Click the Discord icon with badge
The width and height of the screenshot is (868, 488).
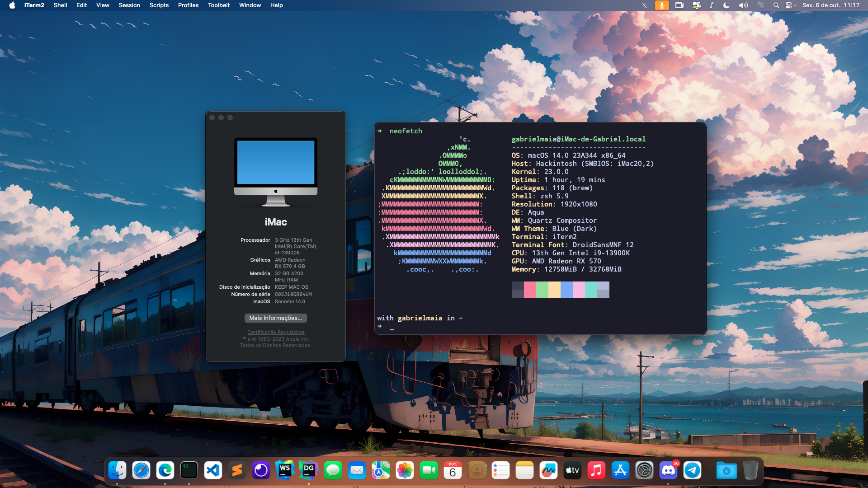tap(668, 470)
